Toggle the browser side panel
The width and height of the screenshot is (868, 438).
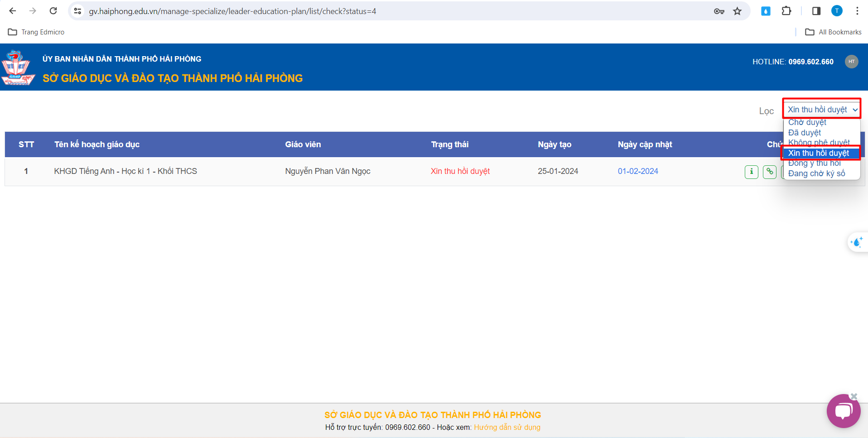pos(816,11)
